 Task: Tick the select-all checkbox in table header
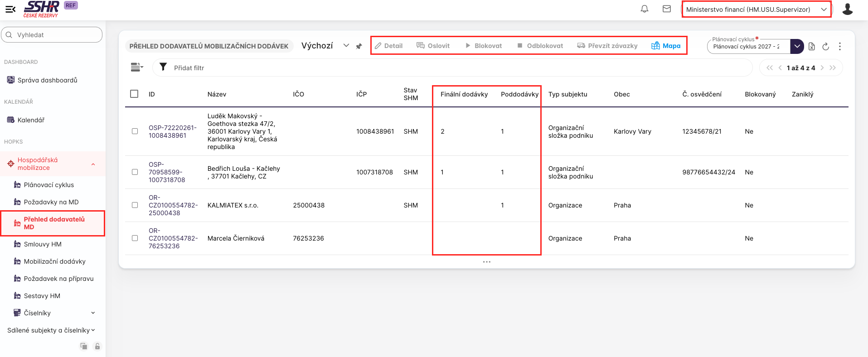(x=134, y=94)
